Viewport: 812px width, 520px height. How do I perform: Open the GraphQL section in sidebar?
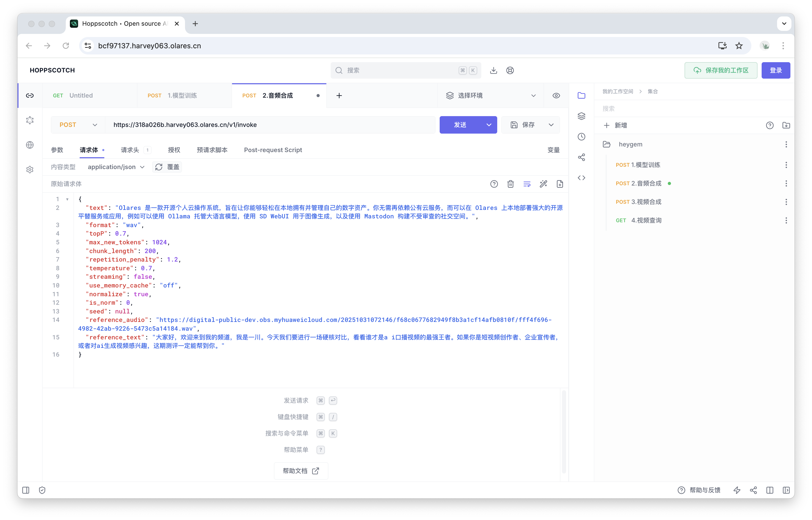pyautogui.click(x=30, y=120)
